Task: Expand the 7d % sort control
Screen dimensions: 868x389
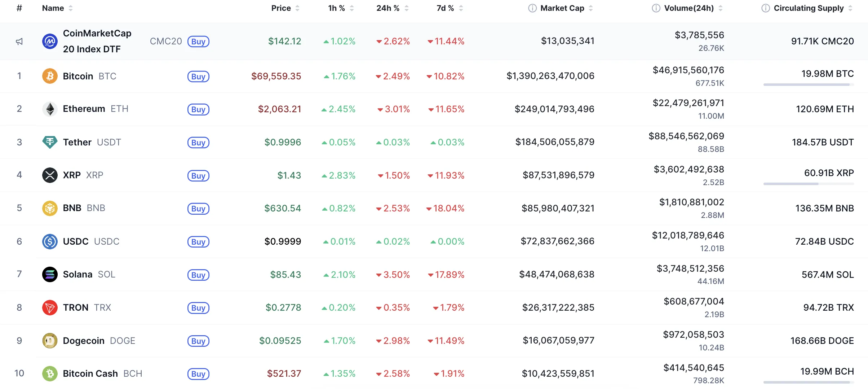Action: 461,8
